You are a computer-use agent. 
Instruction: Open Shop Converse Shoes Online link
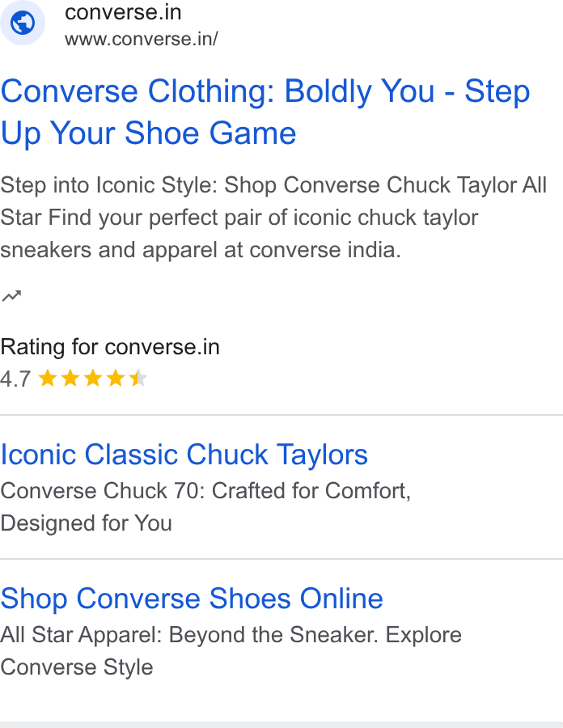(x=192, y=598)
